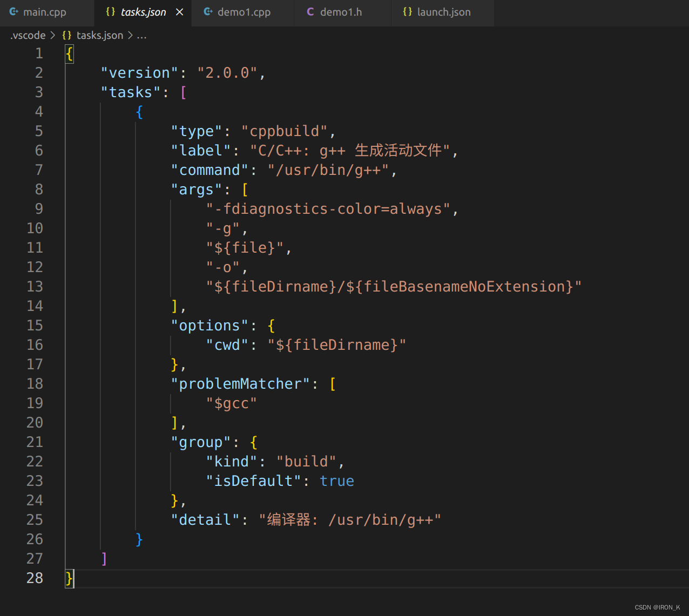Click the "cwd" key on line 16
689x616 pixels.
pyautogui.click(x=227, y=345)
